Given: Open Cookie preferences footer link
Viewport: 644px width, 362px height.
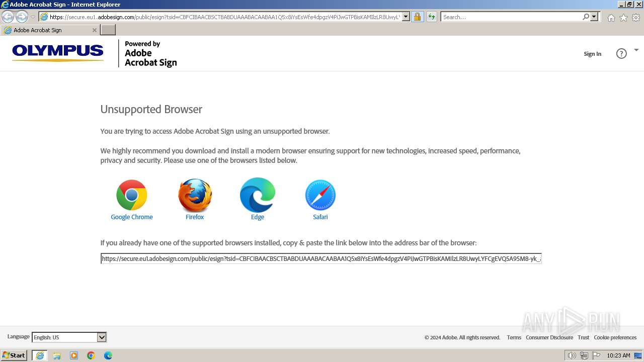Looking at the screenshot, I should [615, 337].
